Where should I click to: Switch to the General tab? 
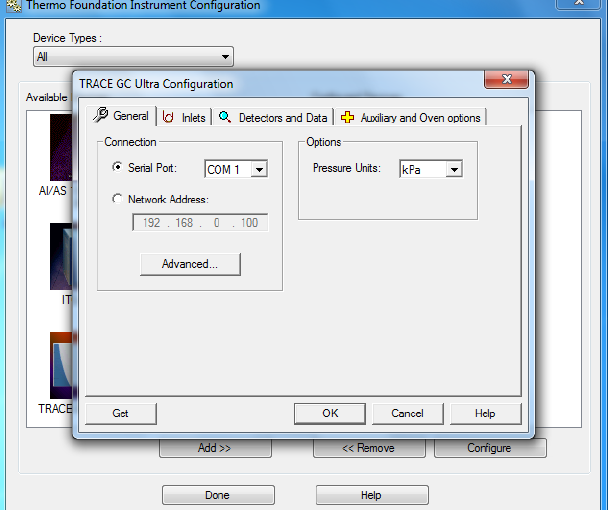tap(121, 116)
